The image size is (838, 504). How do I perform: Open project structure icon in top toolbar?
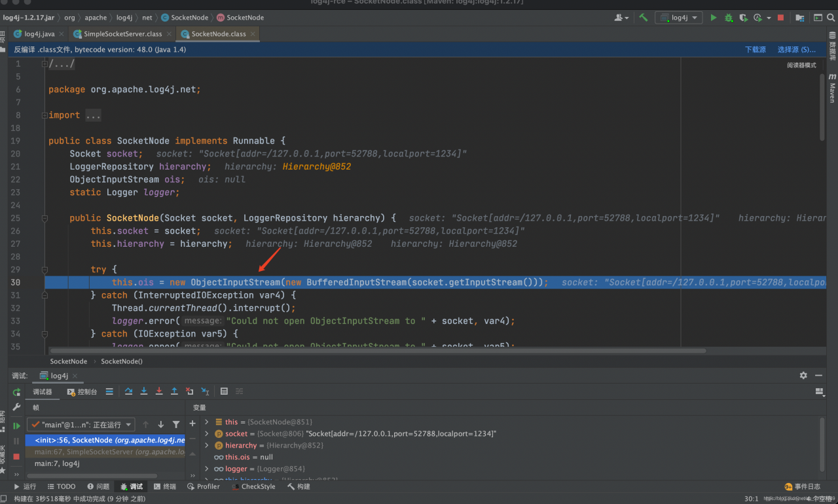pos(800,18)
